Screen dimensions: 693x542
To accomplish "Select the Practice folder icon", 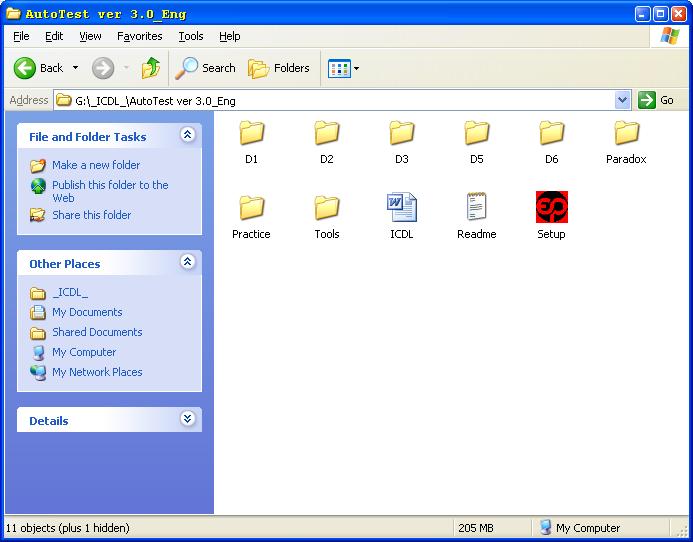I will tap(251, 208).
